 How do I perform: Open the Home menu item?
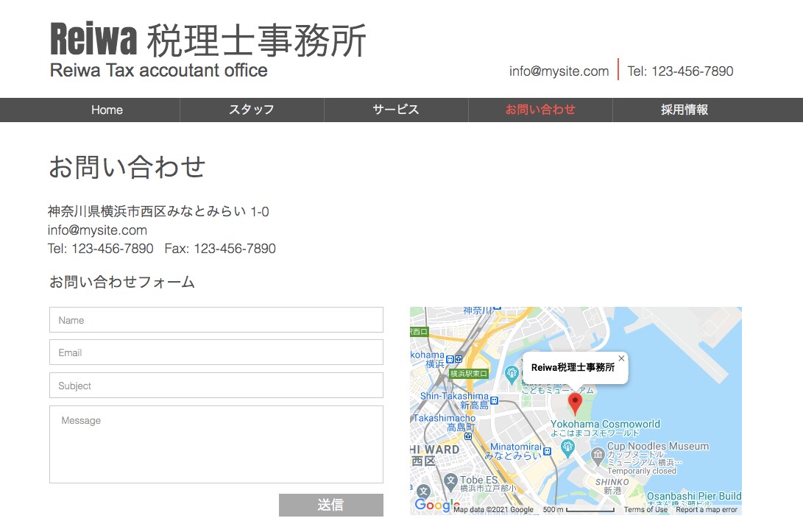tap(107, 110)
